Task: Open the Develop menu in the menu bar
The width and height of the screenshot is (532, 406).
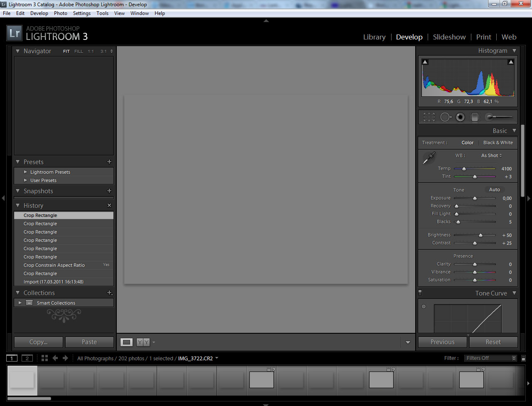Action: coord(39,13)
